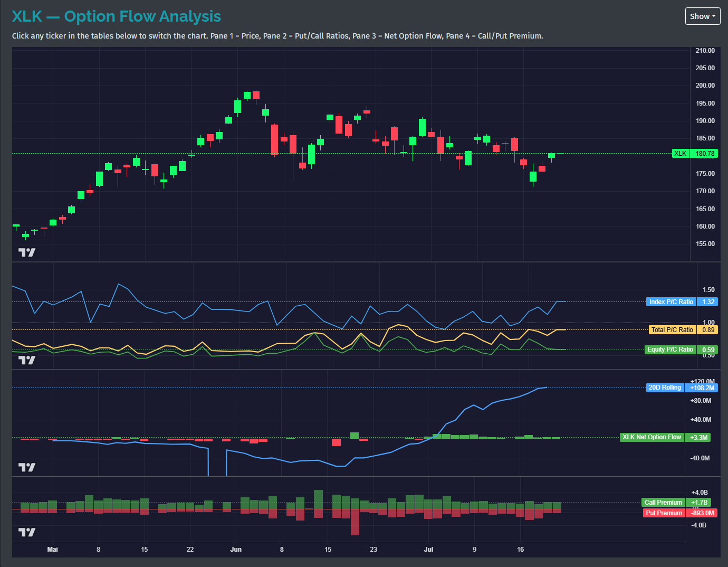
Task: Click the 1.50 ratio axis label
Action: 708,290
